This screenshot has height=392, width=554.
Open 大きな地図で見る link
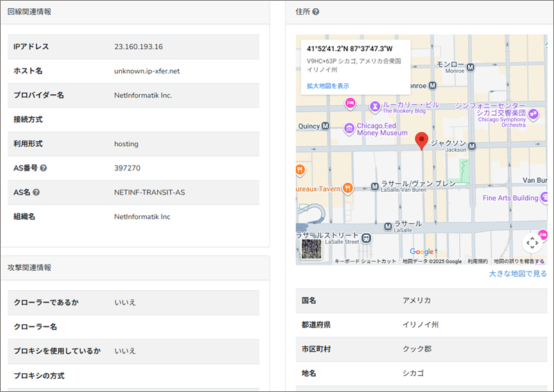click(x=517, y=274)
